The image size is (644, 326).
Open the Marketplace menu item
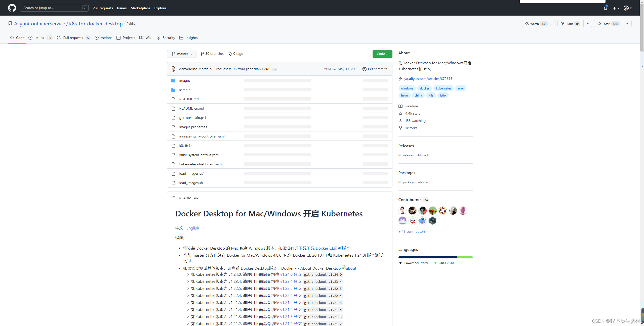pos(140,8)
